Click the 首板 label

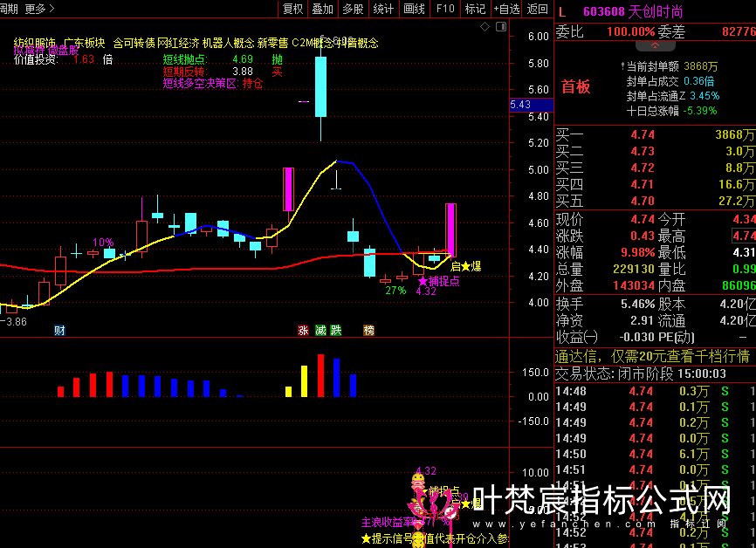(575, 86)
